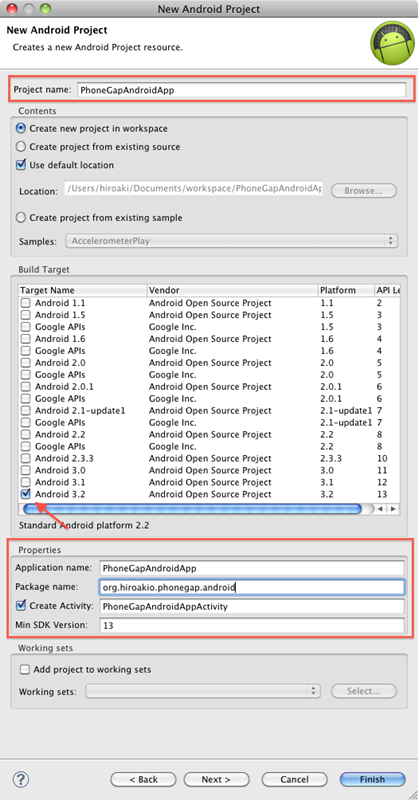
Task: Focus the Project name field
Action: tap(241, 90)
